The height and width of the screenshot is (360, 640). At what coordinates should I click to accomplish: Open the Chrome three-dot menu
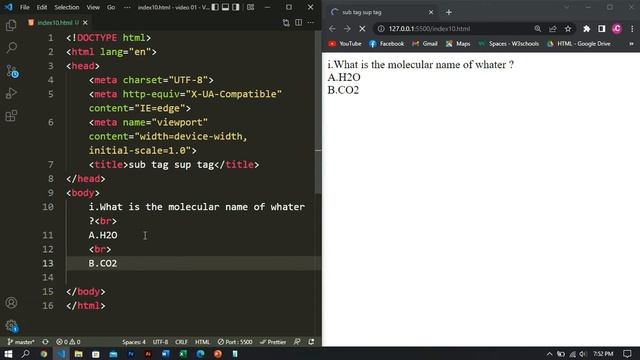(632, 29)
